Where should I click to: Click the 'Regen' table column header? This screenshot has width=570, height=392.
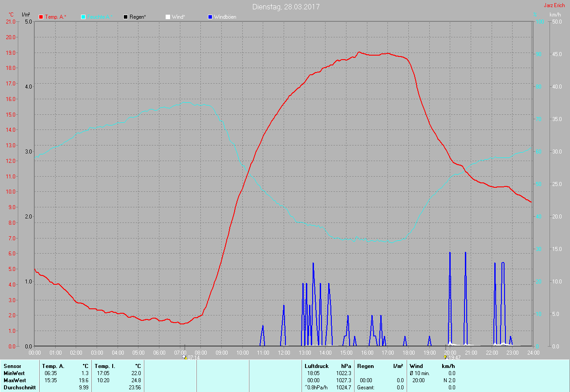(x=365, y=366)
